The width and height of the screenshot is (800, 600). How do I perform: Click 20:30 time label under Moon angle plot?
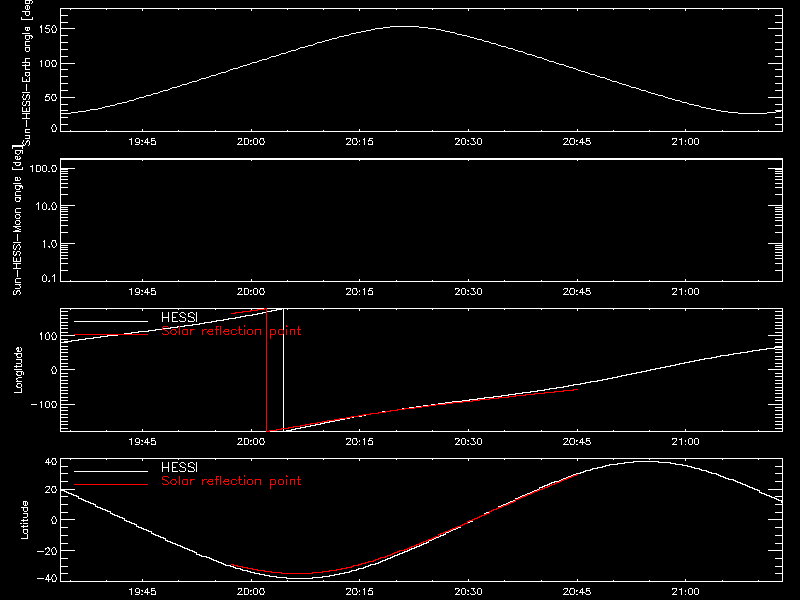(x=468, y=291)
